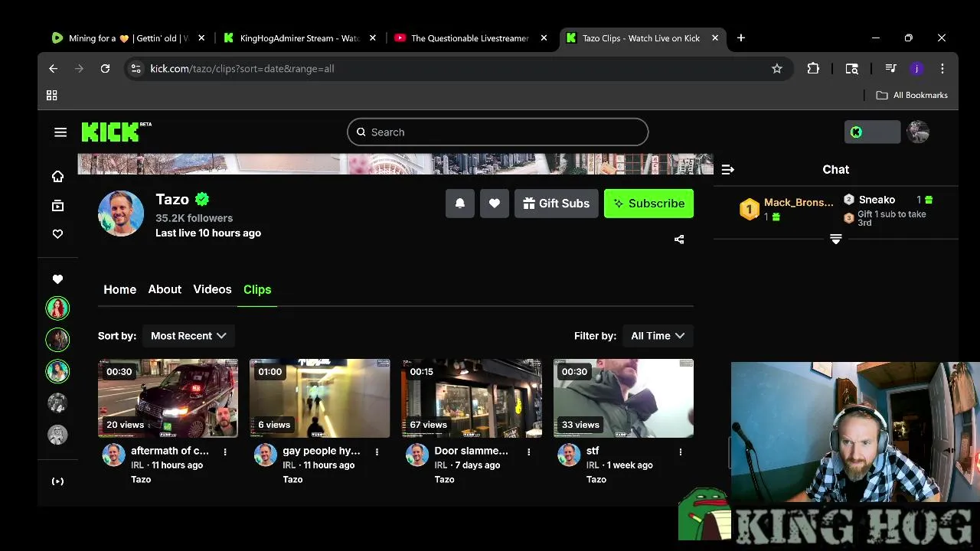Bookmark this page with star icon
Viewport: 980px width, 551px height.
point(777,69)
